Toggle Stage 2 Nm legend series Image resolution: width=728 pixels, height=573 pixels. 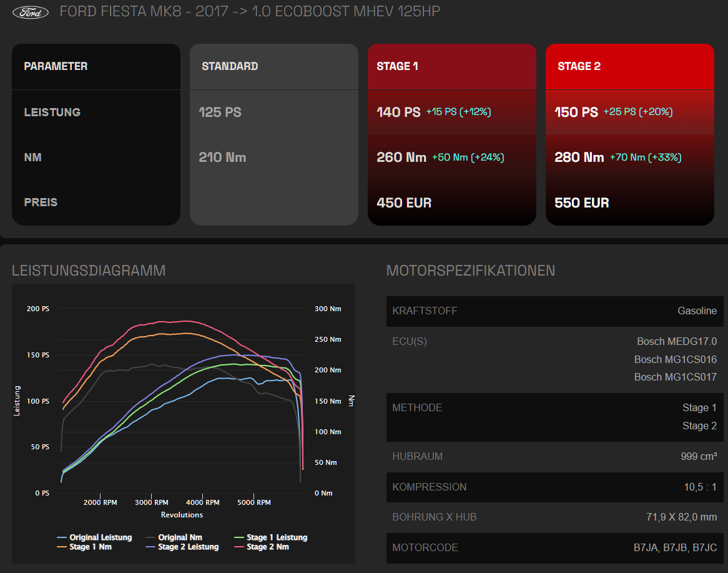click(262, 547)
